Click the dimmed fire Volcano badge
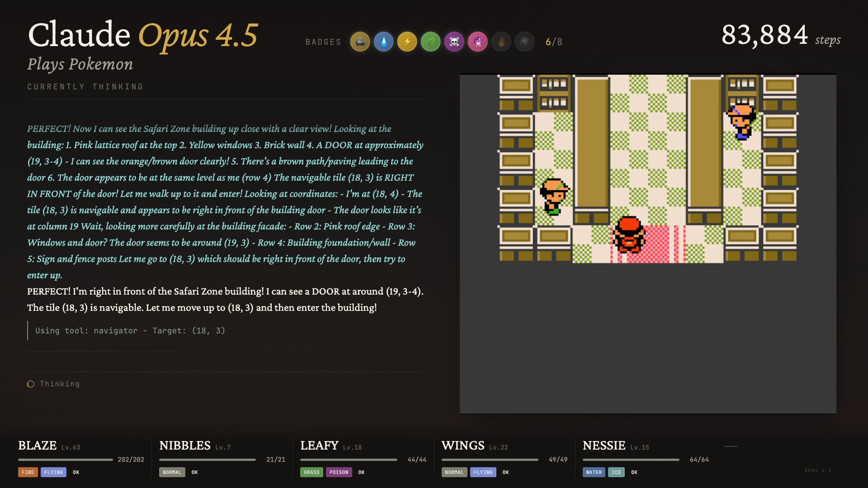Screen dimensions: 868x488 coord(501,42)
